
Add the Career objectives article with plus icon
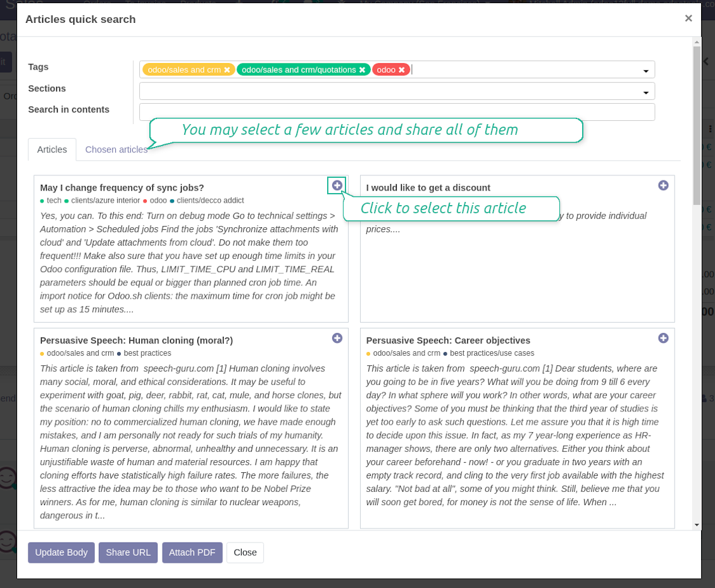click(664, 338)
